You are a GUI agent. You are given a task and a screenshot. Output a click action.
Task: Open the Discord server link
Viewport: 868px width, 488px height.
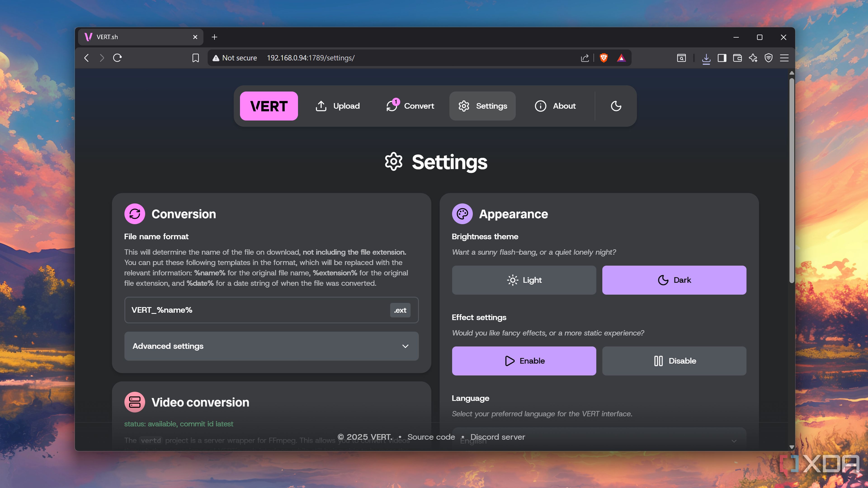coord(497,437)
